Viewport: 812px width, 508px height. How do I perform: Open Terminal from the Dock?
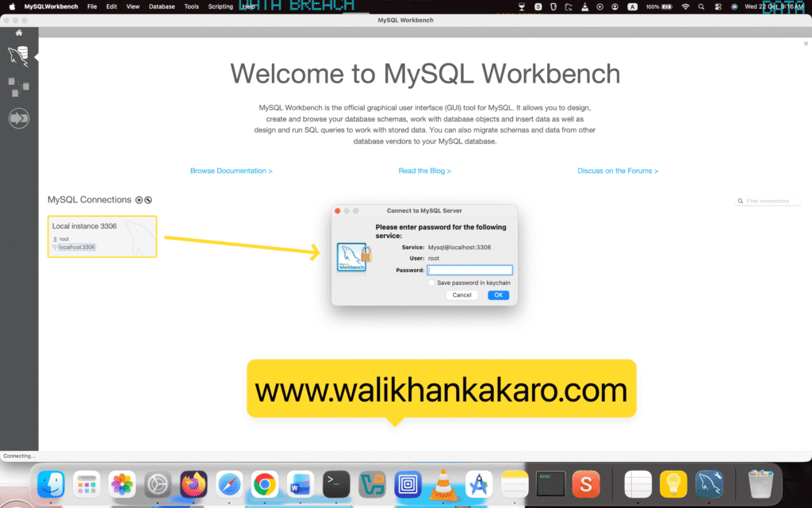[336, 484]
